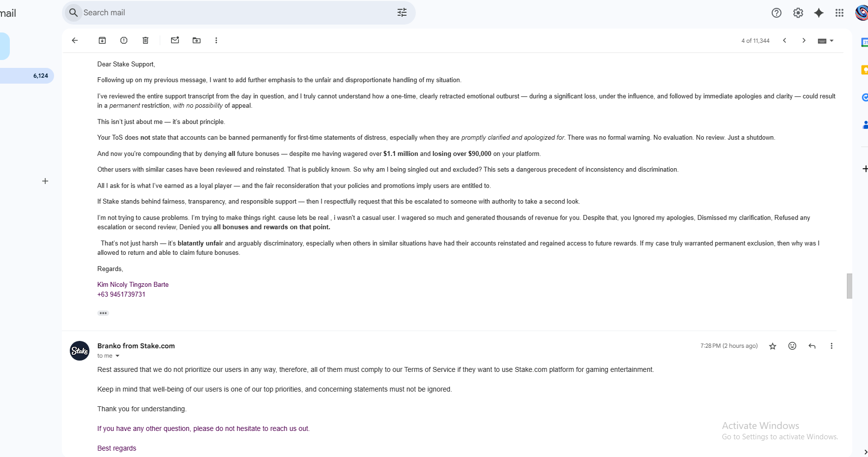Get add-ons with side panel plus
Screen dimensions: 868x457
tap(865, 169)
